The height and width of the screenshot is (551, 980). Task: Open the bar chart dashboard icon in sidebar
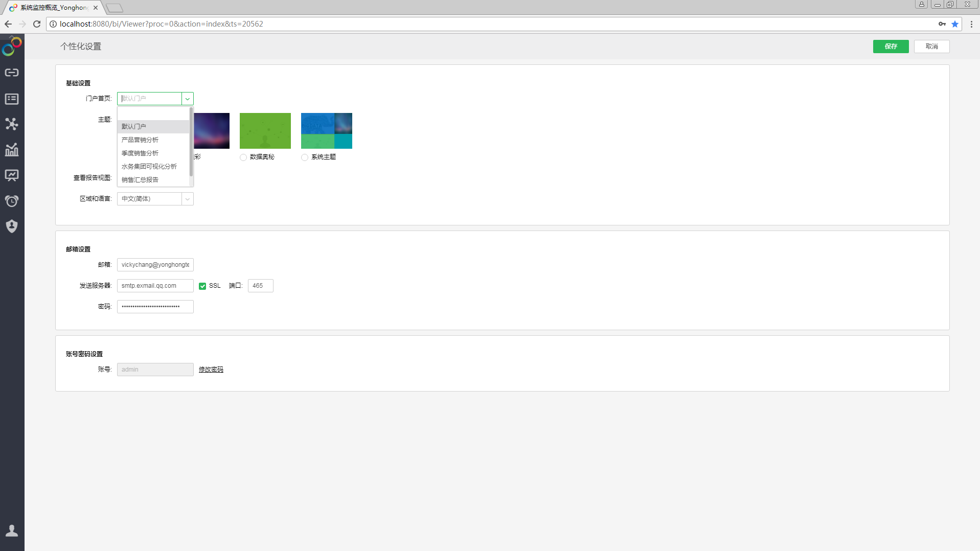[12, 150]
